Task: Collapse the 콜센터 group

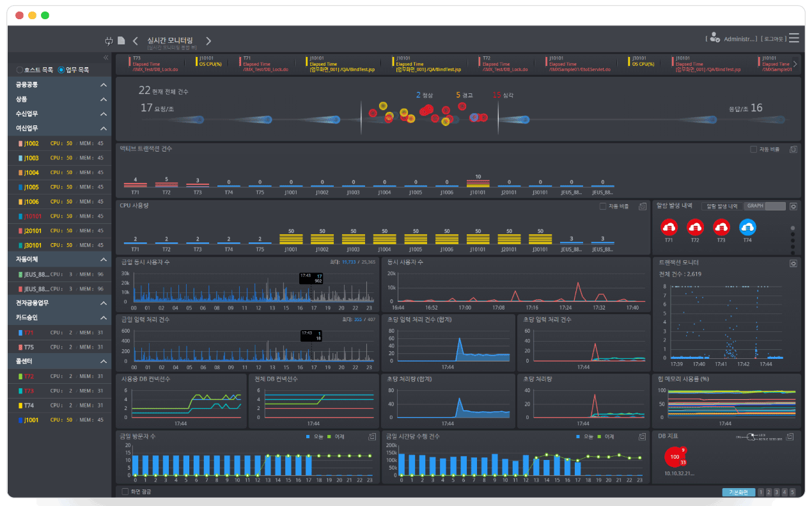Action: point(104,361)
